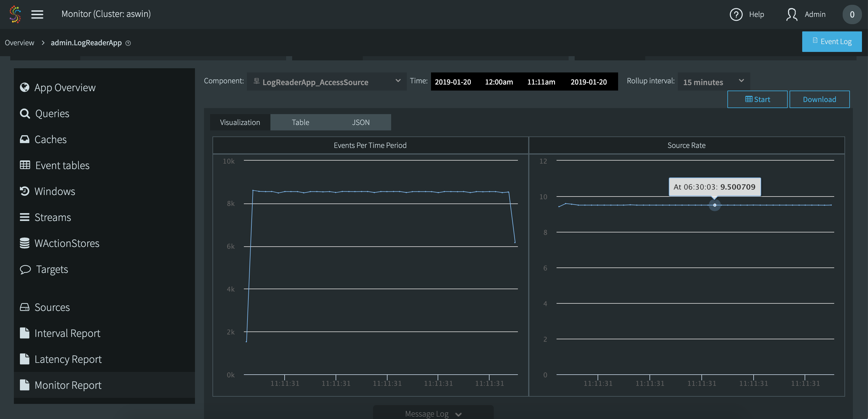
Task: Open the hamburger navigation menu
Action: [x=37, y=14]
